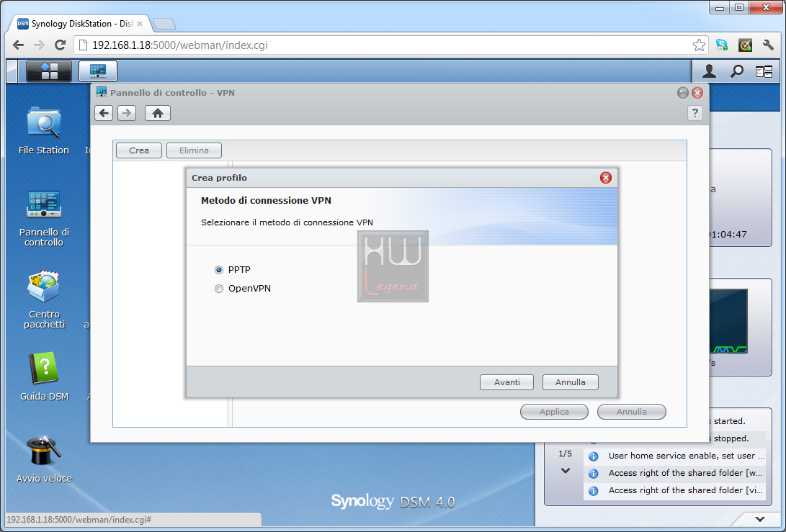
Task: Close the Synology DiskStation browser tab
Action: coord(139,24)
